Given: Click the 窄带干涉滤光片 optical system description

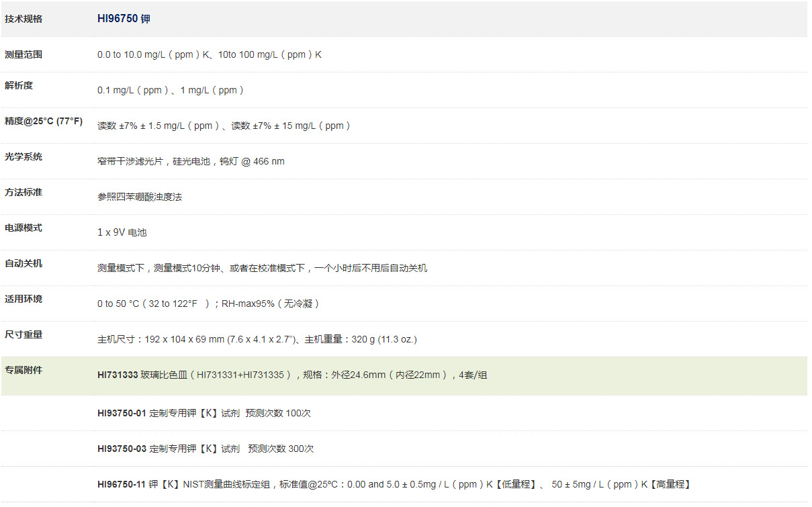Looking at the screenshot, I should tap(191, 161).
